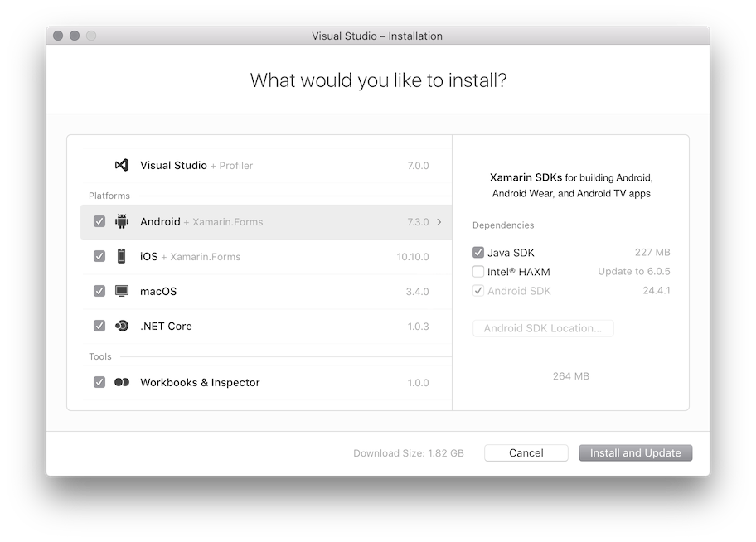Viewport: 756px width, 542px height.
Task: Click 'Update to 6.0.5' text
Action: coord(634,272)
